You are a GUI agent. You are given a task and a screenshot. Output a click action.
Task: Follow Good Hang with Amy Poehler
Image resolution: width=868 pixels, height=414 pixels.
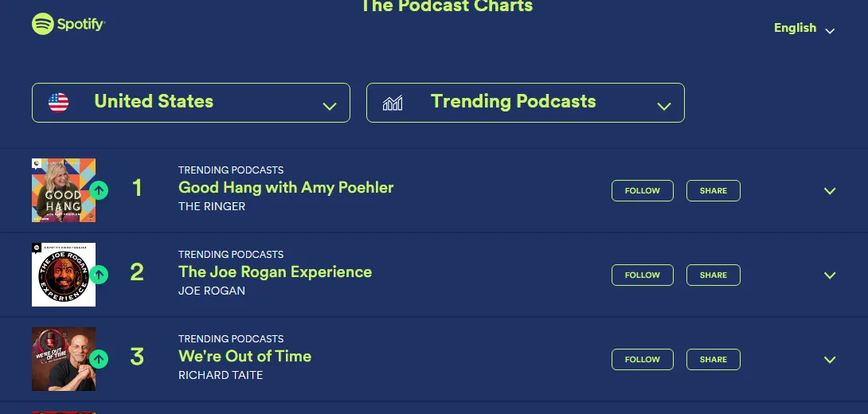642,190
